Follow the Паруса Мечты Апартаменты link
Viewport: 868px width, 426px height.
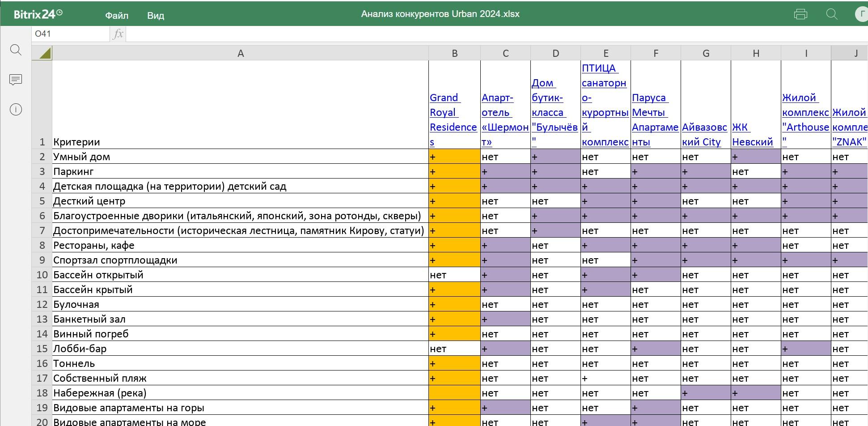coord(655,119)
